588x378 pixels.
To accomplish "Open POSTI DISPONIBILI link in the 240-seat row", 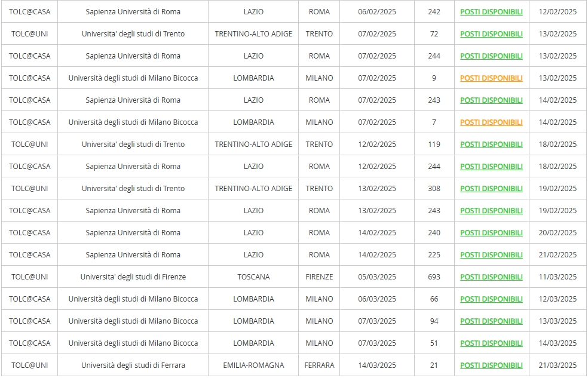I will click(x=491, y=233).
